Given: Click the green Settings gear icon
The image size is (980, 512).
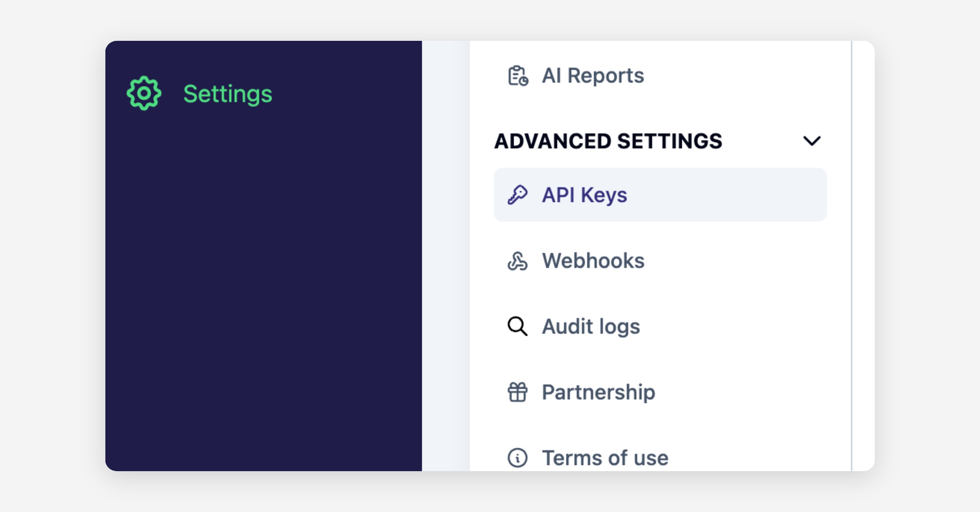Looking at the screenshot, I should coord(144,93).
